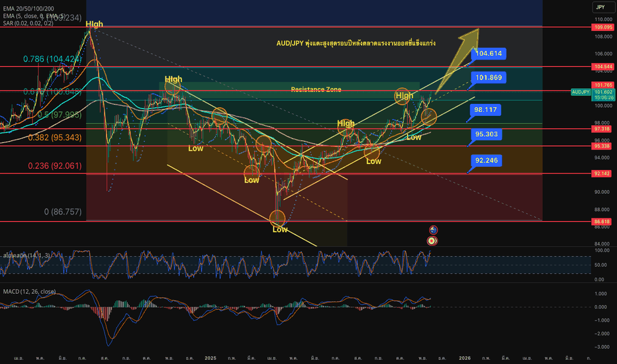
Task: Select the Low label at the 86.7 bottom
Action: point(280,230)
